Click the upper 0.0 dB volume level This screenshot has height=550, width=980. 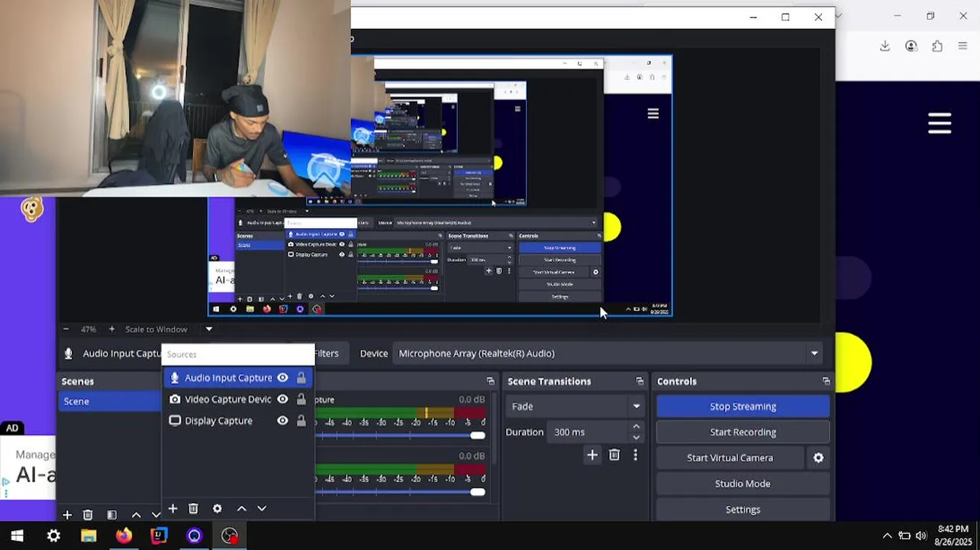click(x=472, y=399)
